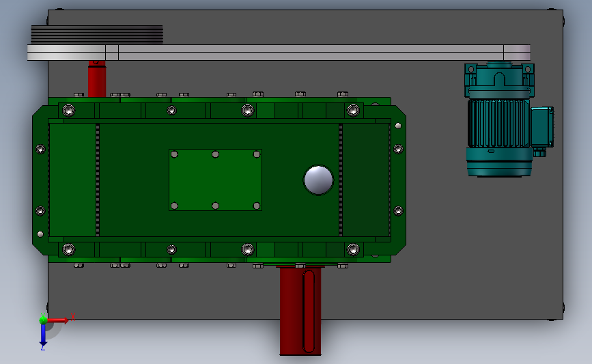Image resolution: width=592 pixels, height=364 pixels.
Task: Select the large red output shaft
Action: (300, 311)
